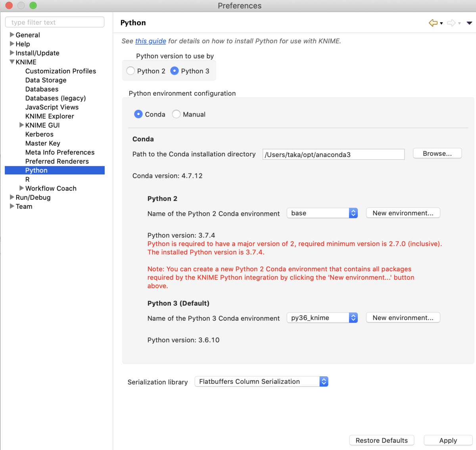Viewport: 476px width, 450px height.
Task: Click the Browse... button
Action: (x=437, y=153)
